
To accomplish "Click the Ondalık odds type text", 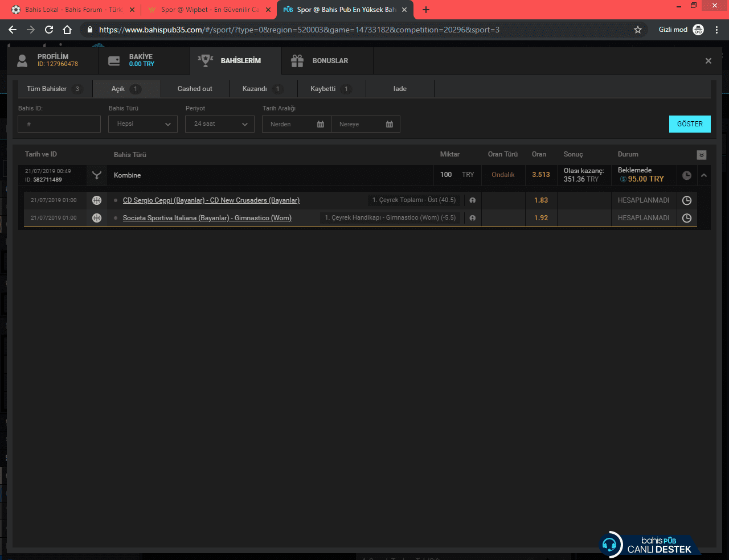I will pos(503,175).
